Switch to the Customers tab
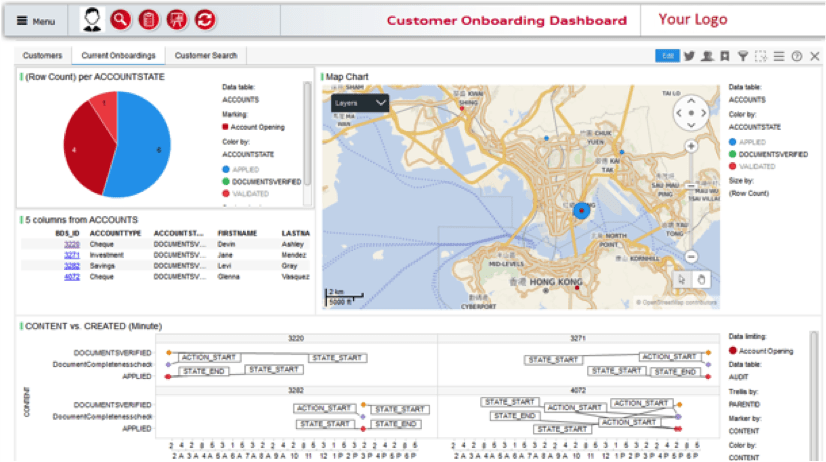This screenshot has width=826, height=462. tap(42, 55)
